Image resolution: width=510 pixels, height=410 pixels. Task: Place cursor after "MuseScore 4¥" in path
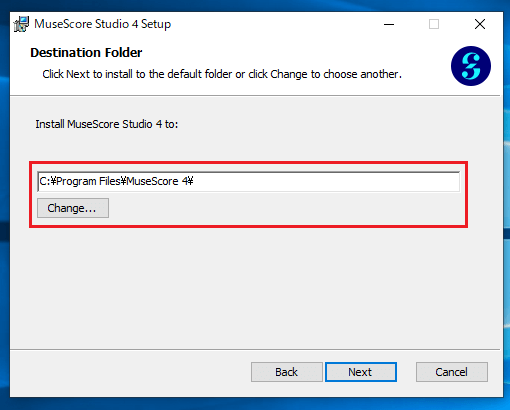194,181
